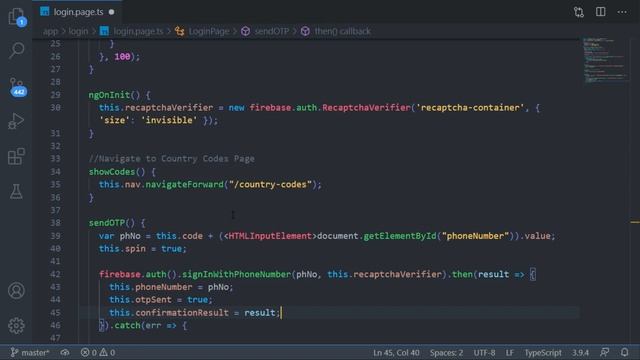
Task: Click the Synchronize Changes cloud icon
Action: [65, 353]
